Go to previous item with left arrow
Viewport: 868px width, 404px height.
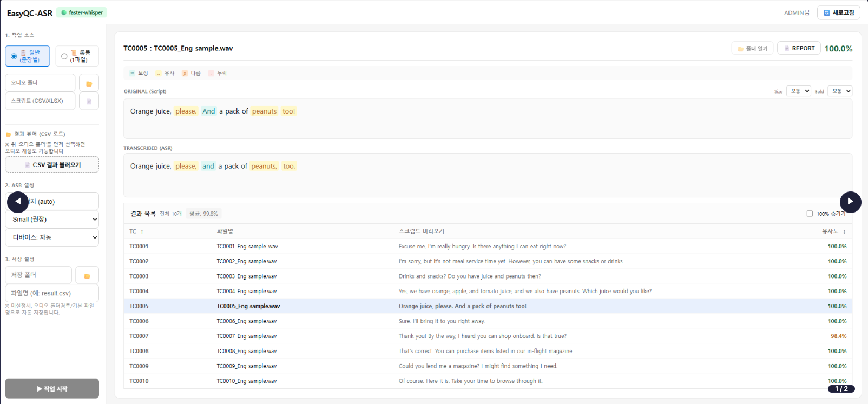click(x=17, y=202)
